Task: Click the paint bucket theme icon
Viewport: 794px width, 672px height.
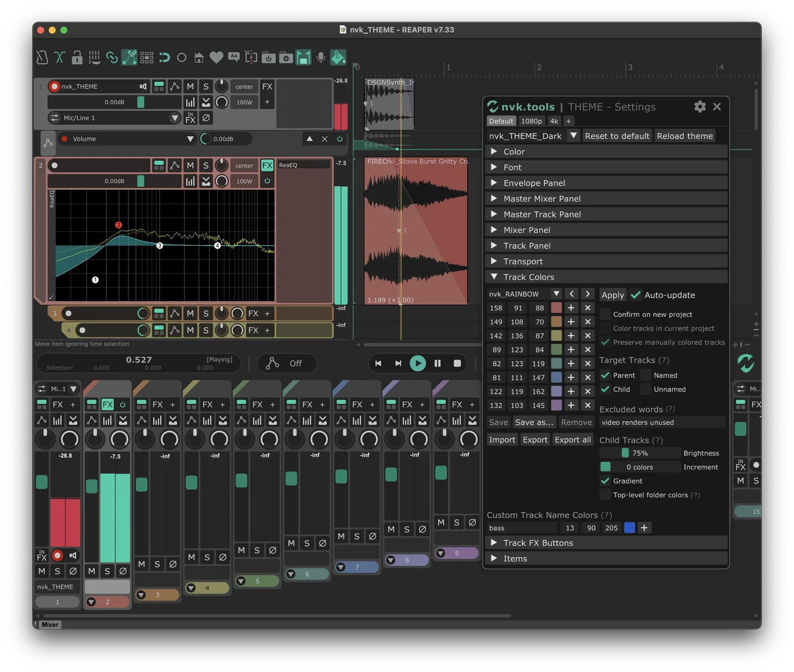Action: (x=338, y=57)
